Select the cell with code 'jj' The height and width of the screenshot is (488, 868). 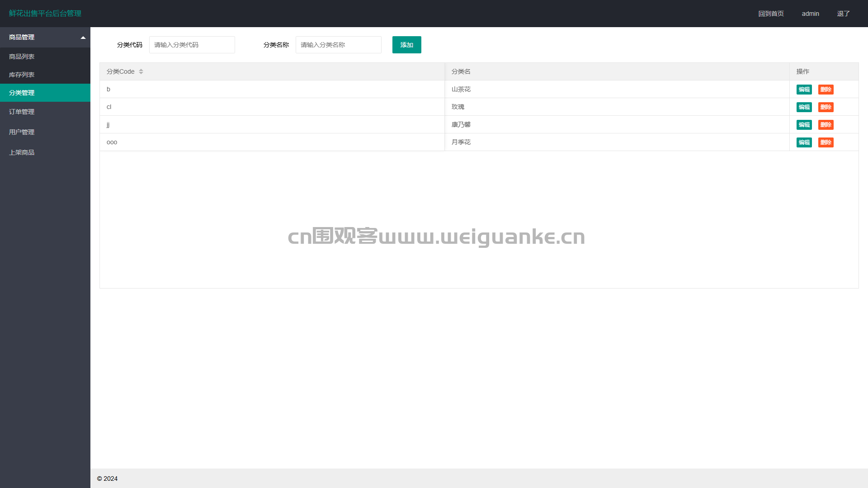272,124
